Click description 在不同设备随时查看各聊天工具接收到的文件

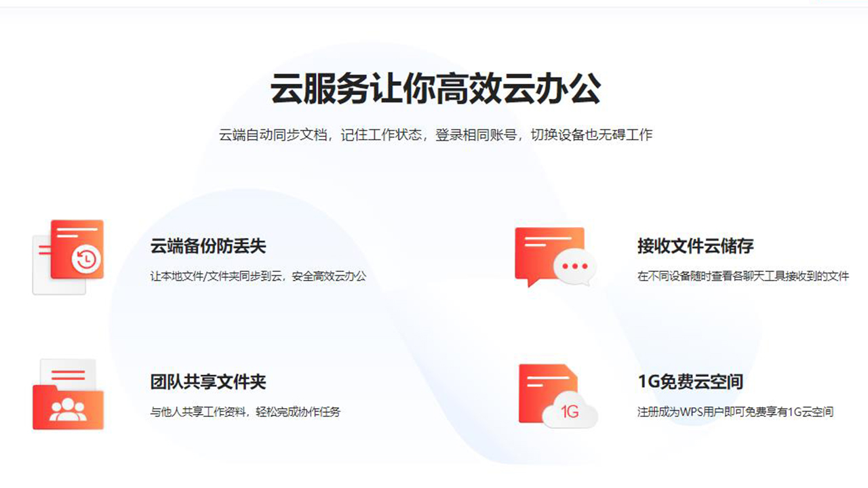(743, 277)
